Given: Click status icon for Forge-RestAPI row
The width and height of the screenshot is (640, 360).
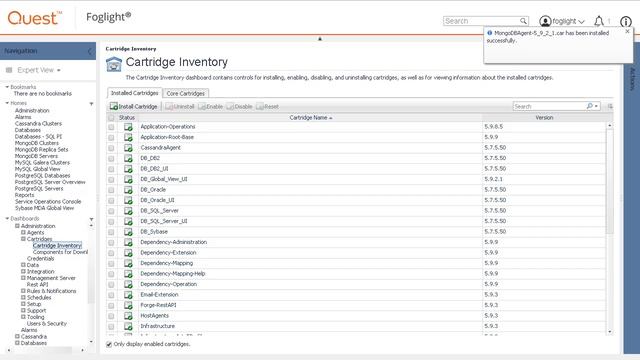Looking at the screenshot, I should click(128, 305).
